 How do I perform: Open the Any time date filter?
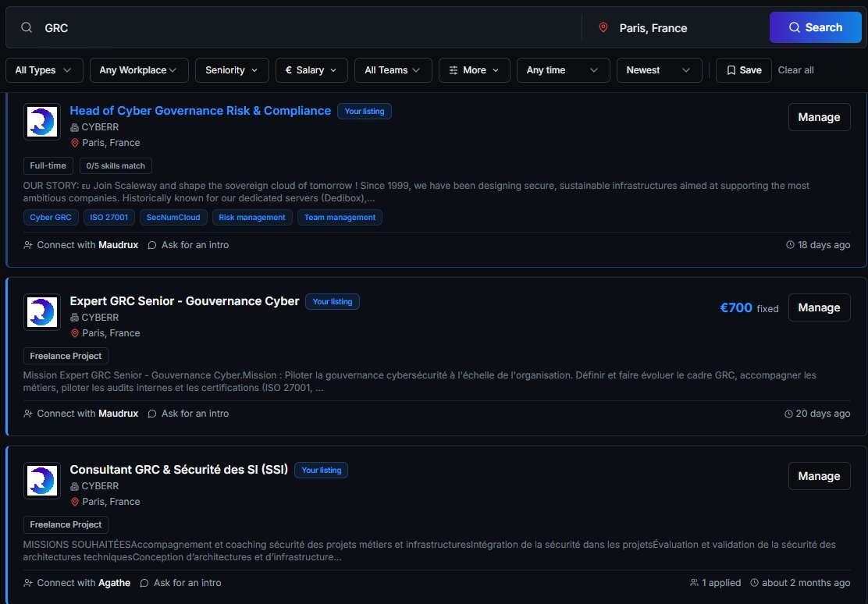(563, 70)
